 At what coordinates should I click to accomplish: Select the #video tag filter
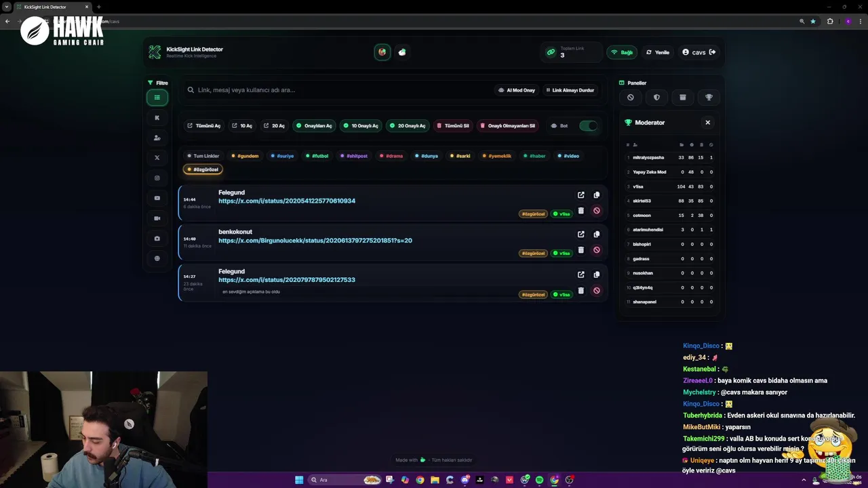click(x=568, y=156)
